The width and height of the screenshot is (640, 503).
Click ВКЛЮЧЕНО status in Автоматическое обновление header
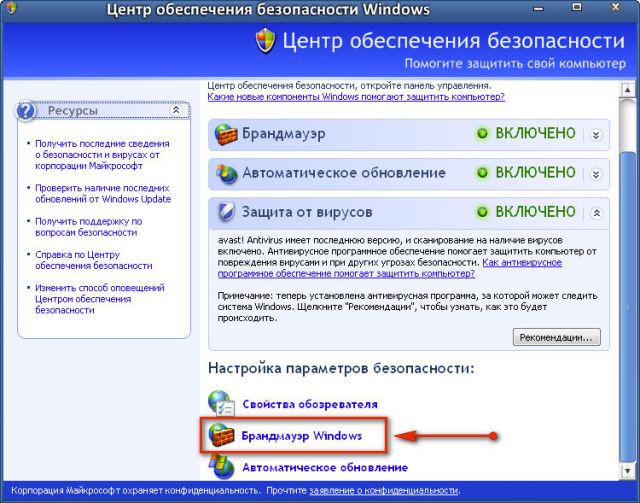tap(535, 173)
